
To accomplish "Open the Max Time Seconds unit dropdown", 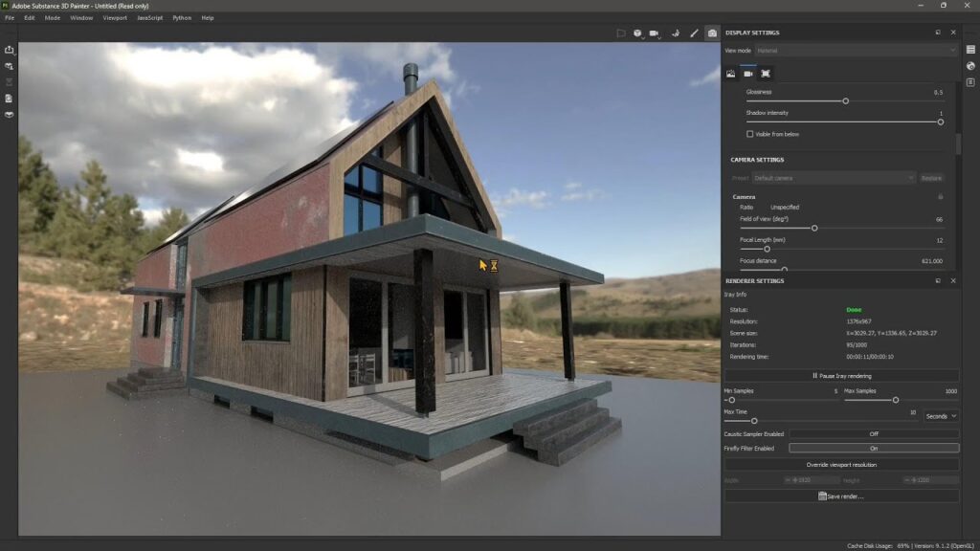I will pyautogui.click(x=941, y=416).
